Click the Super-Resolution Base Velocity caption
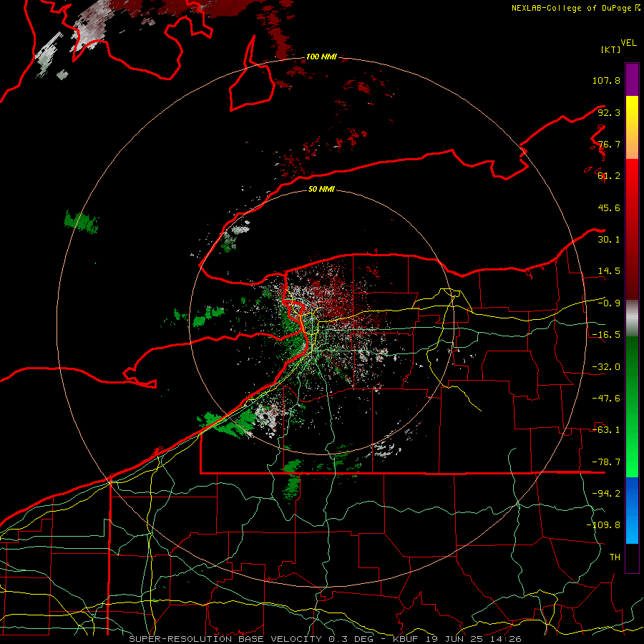644x644 pixels. point(326,639)
